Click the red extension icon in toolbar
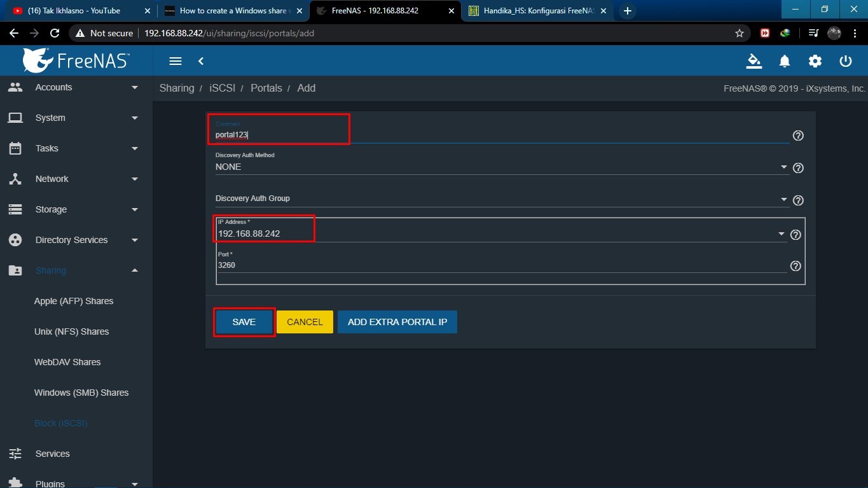 coord(765,33)
